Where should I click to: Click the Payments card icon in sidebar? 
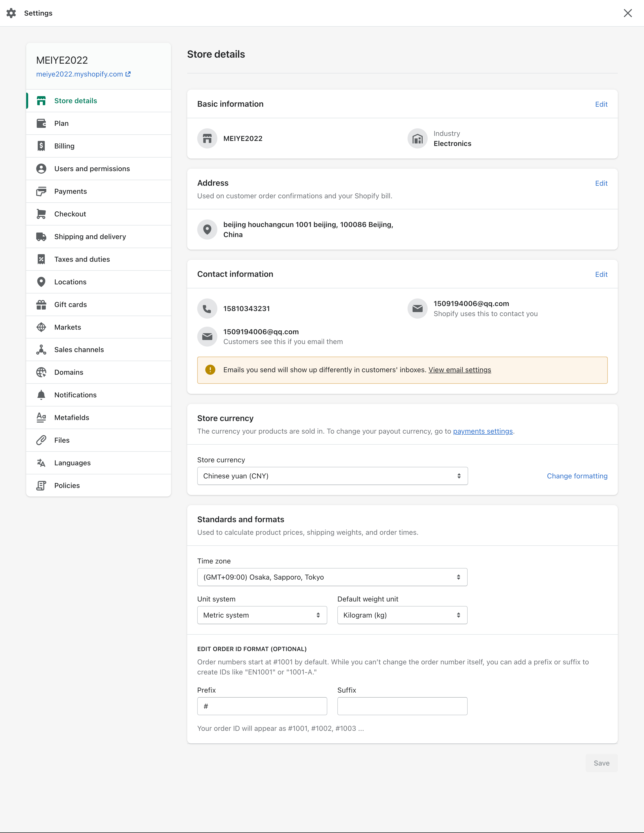41,192
